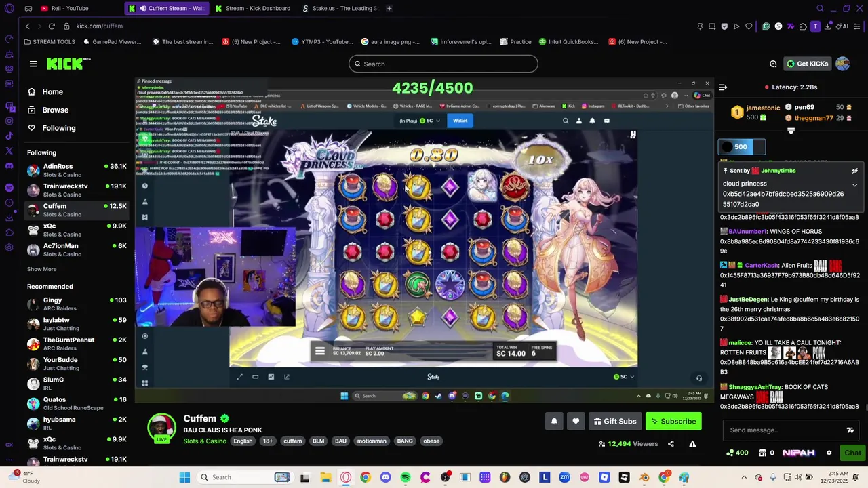
Task: Share the stream via the share icon
Action: pos(671,444)
